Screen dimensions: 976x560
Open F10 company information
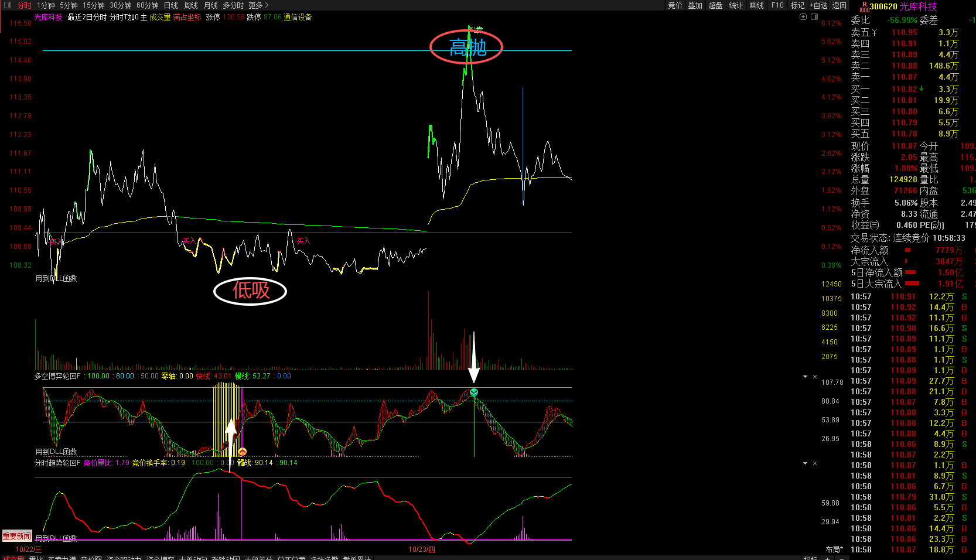coord(777,5)
